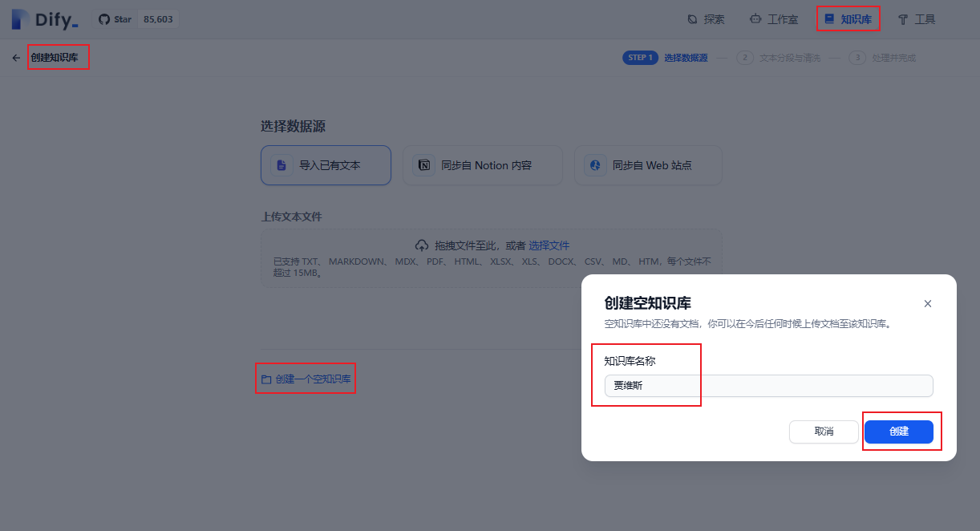
Task: Click the 工作室 robot icon
Action: click(755, 19)
